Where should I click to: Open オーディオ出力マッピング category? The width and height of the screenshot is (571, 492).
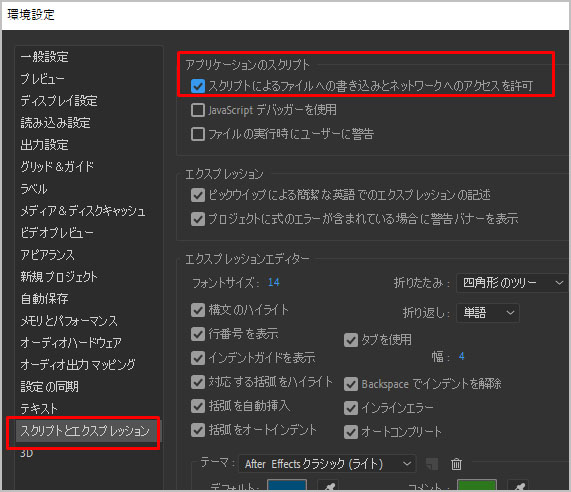pyautogui.click(x=78, y=365)
